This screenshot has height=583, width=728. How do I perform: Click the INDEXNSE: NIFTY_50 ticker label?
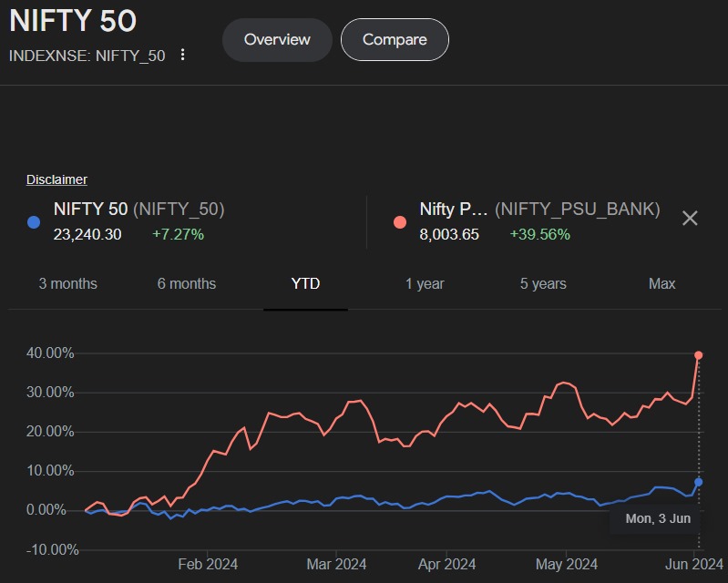coord(87,56)
